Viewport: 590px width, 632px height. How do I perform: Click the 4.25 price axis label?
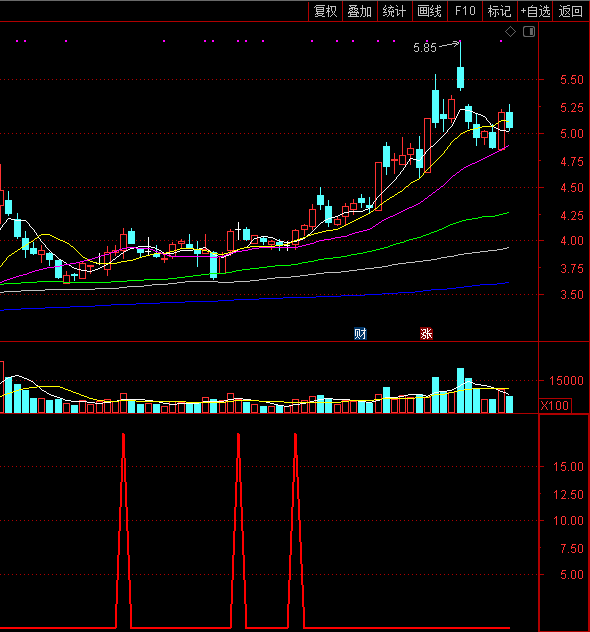click(572, 216)
